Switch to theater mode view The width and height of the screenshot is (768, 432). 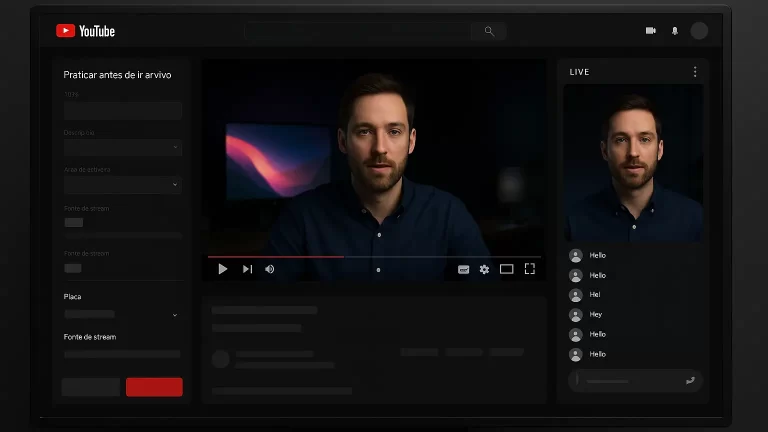[507, 269]
